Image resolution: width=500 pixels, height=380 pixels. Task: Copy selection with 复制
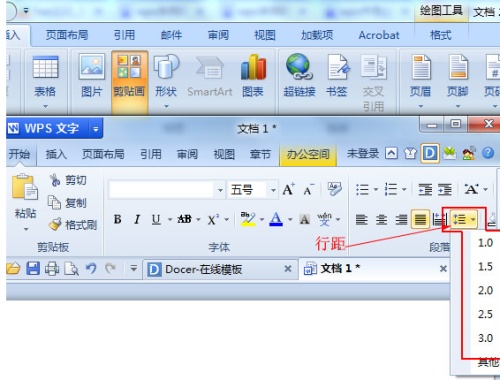click(x=67, y=203)
